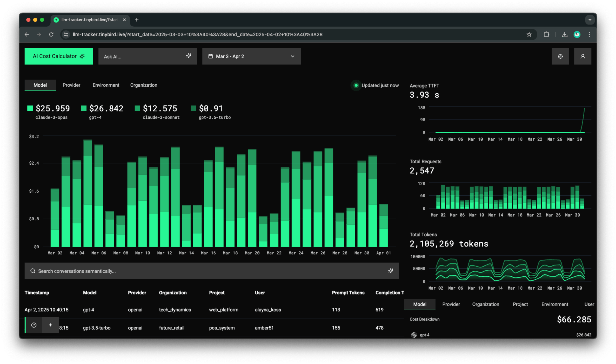The image size is (616, 364).
Task: Click the help question-mark icon bottom left
Action: click(x=34, y=325)
